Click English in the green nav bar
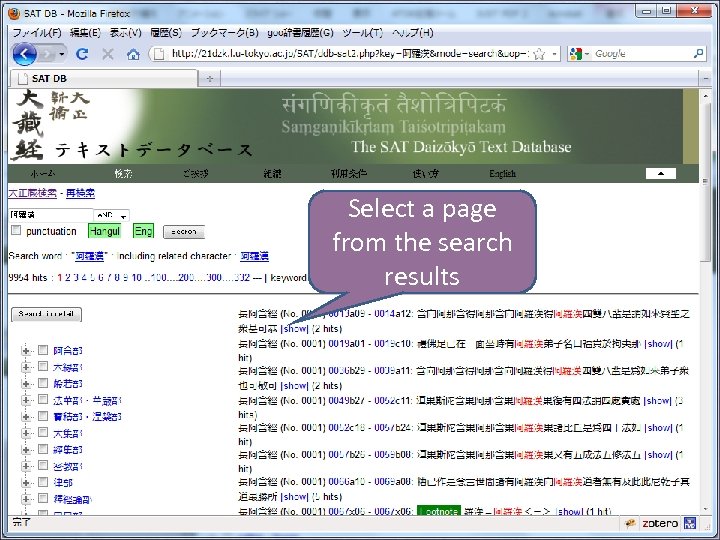This screenshot has width=720, height=540. tap(502, 174)
